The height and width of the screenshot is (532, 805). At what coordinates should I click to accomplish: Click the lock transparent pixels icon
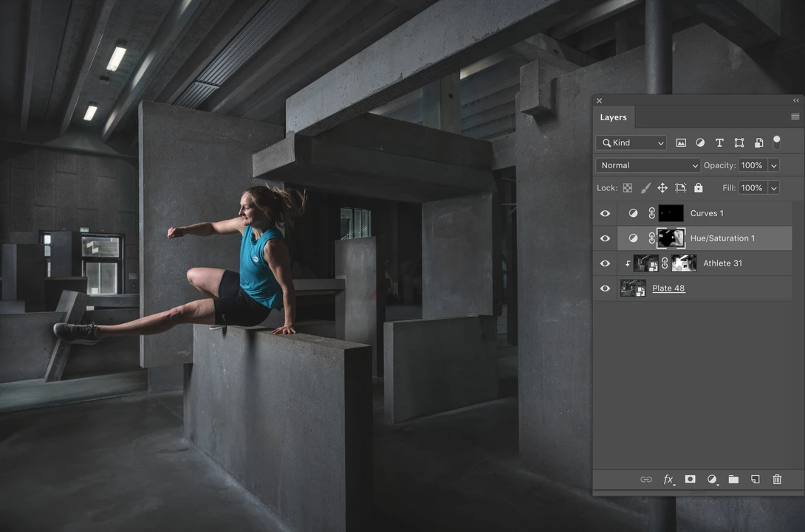click(x=627, y=187)
